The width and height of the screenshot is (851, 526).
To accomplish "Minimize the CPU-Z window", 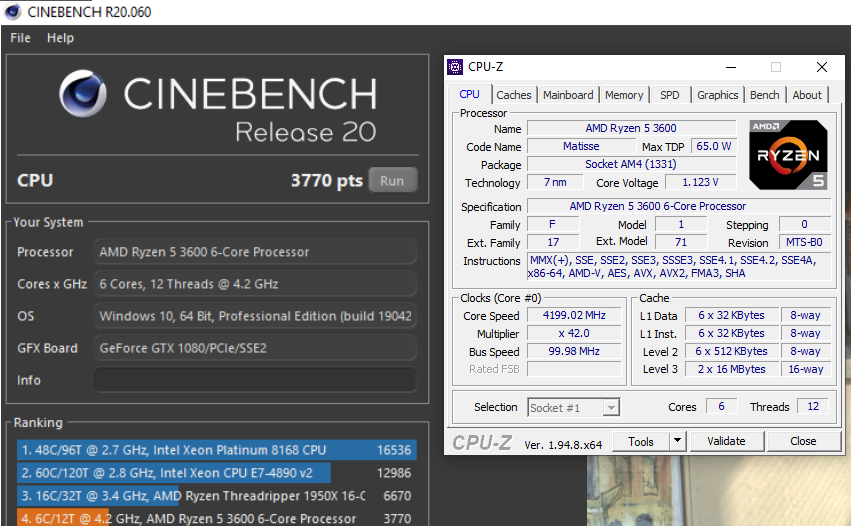I will [x=731, y=67].
